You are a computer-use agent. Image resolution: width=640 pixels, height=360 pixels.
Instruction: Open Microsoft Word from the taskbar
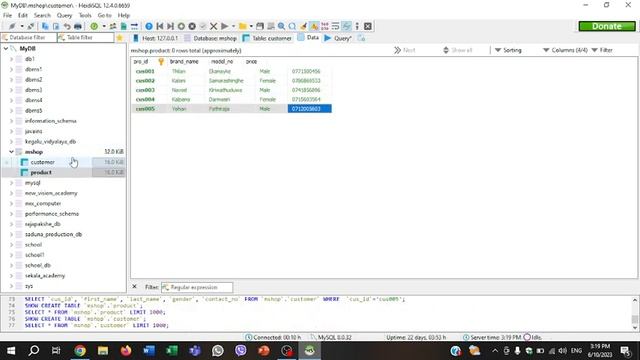pos(149,351)
